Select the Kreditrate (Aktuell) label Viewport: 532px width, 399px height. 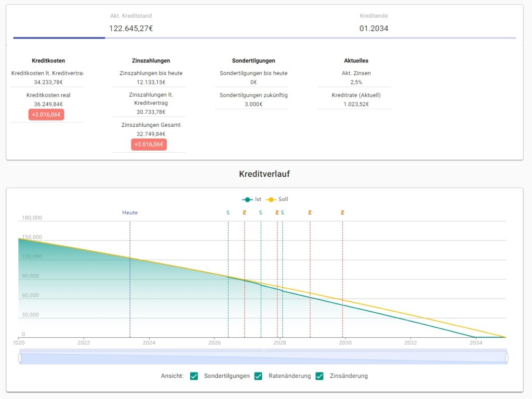(356, 96)
